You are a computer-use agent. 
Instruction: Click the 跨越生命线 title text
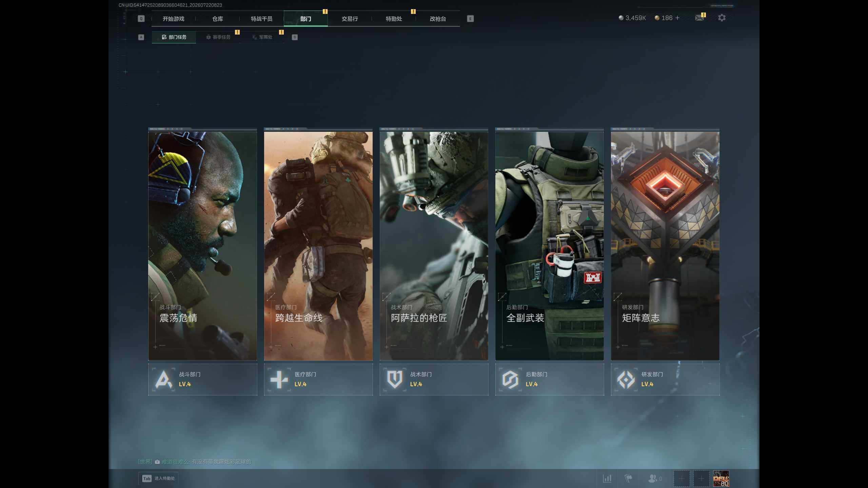pyautogui.click(x=299, y=318)
